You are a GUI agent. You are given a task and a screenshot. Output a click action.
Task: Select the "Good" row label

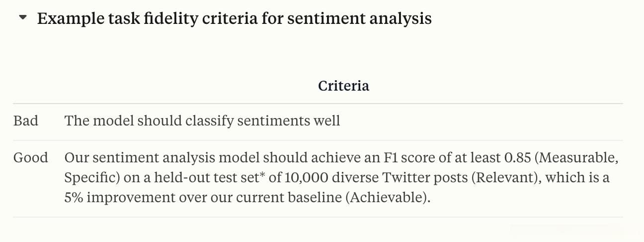click(31, 158)
